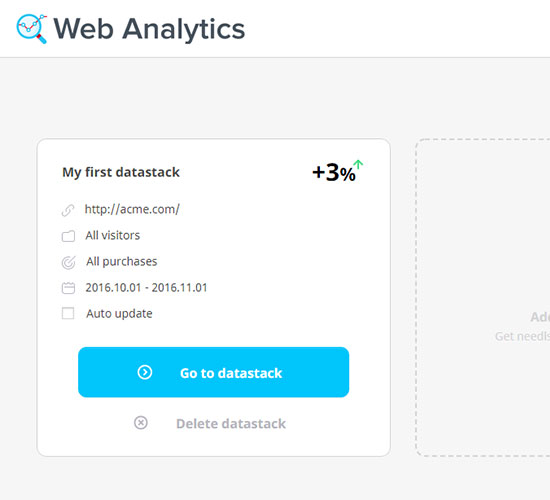Click the +3% growth indicator
Screen dimensions: 550x500
334,173
